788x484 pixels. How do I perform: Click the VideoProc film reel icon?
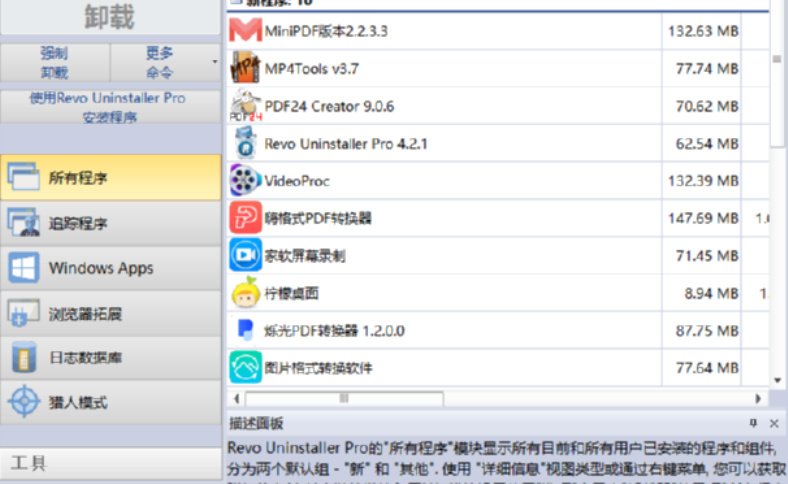point(244,181)
